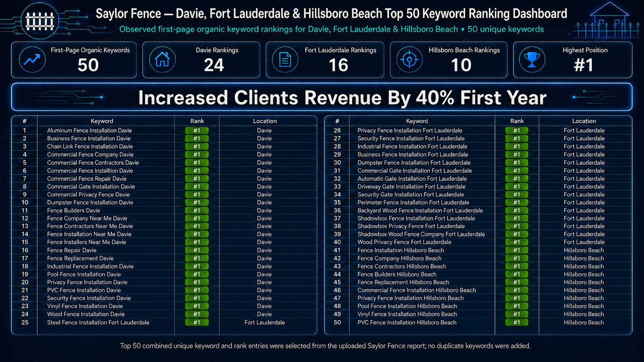Select 'Security Fence Installation Fort Lauderdale' keyword
The image size is (644, 362).
click(x=411, y=138)
